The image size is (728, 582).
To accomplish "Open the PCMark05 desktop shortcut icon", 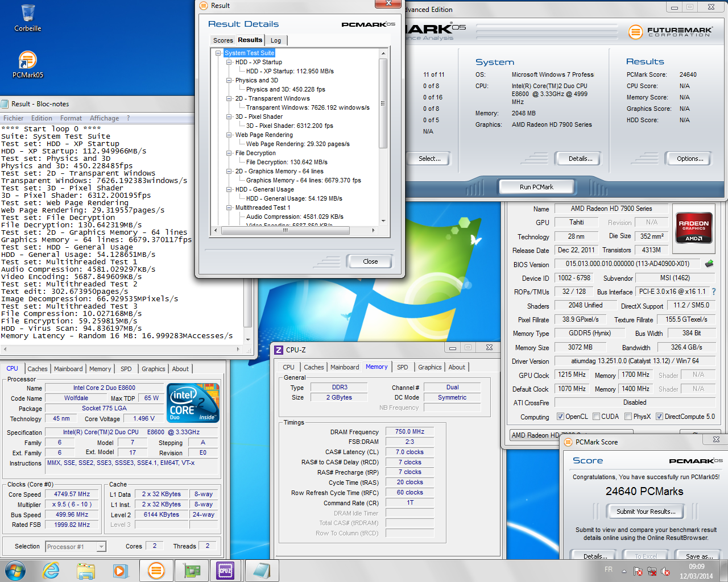I will coord(27,64).
